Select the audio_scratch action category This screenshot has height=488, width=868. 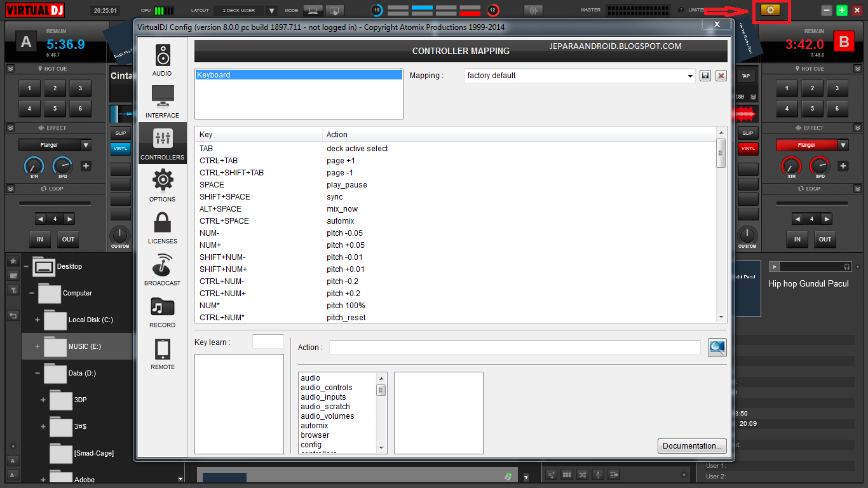coord(325,407)
